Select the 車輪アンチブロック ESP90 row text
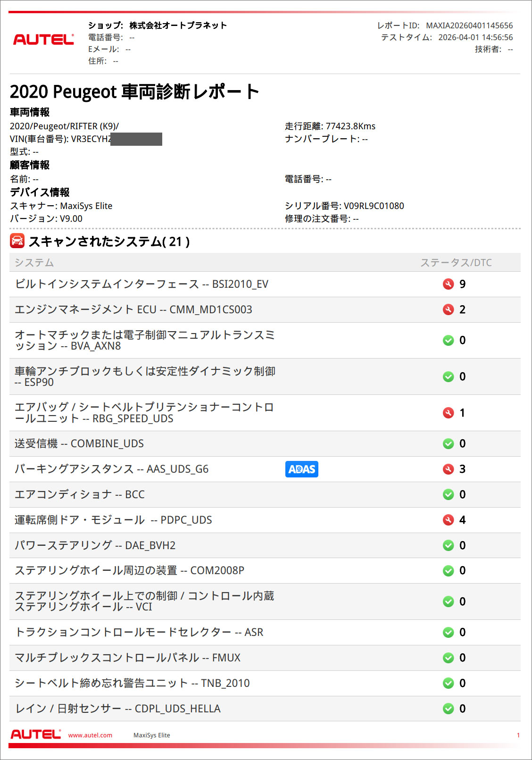 (145, 376)
